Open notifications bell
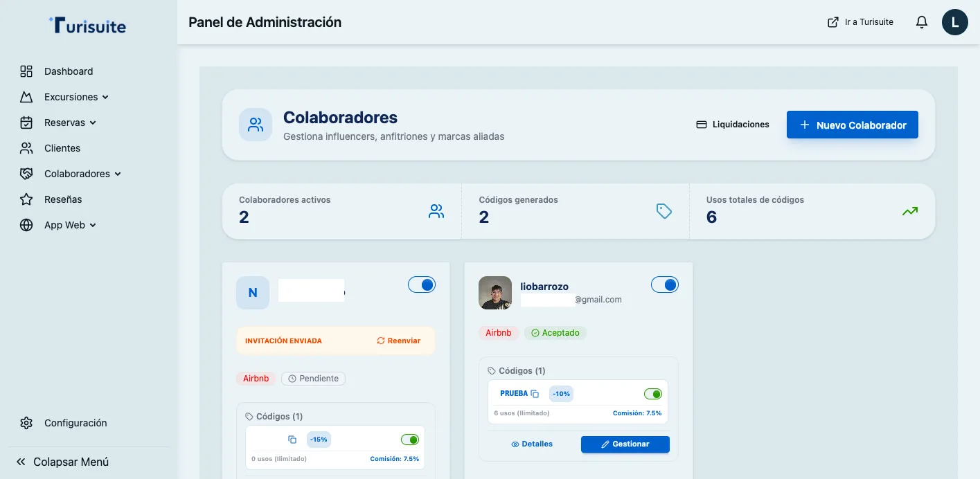The image size is (980, 479). point(922,22)
